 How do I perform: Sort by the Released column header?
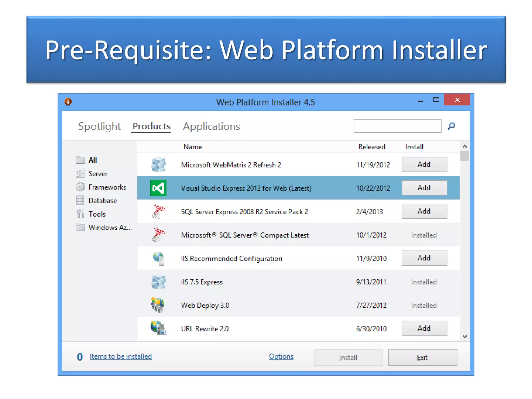coord(372,147)
